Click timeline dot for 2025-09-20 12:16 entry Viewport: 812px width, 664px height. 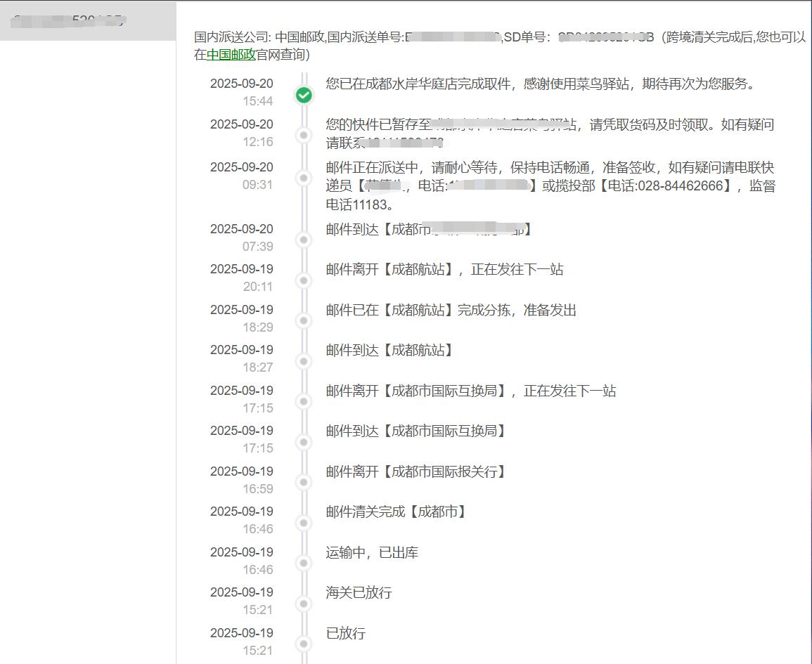[304, 135]
